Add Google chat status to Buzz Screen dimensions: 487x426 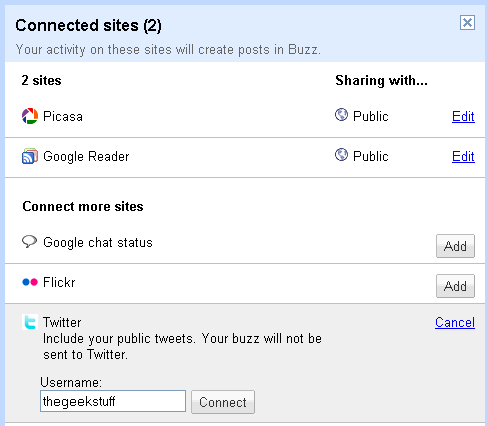[x=455, y=246]
